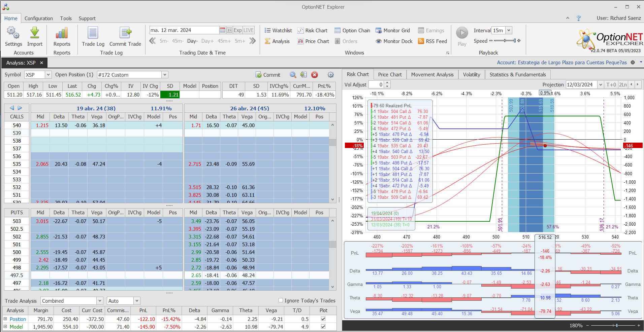Switch to the Movement Analysis tab
Screen dimensions: 644x332
432,74
